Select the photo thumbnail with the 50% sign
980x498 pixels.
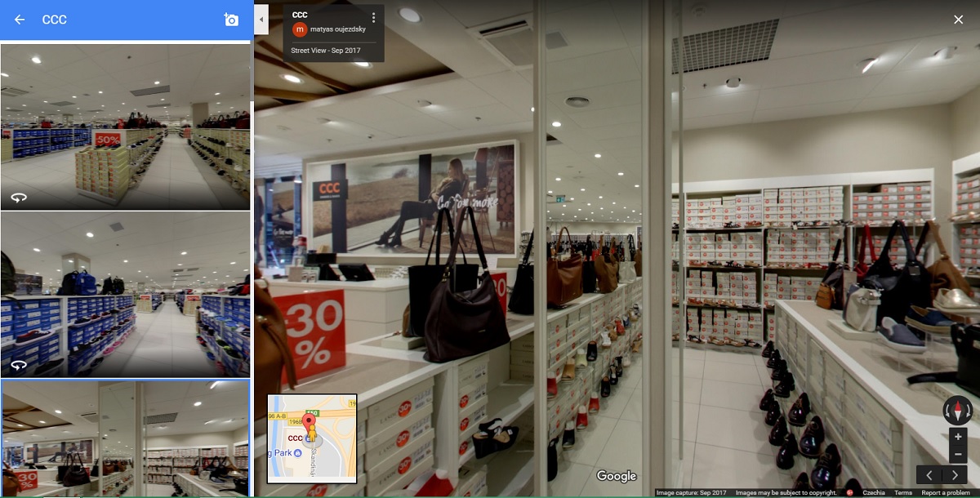tap(125, 127)
